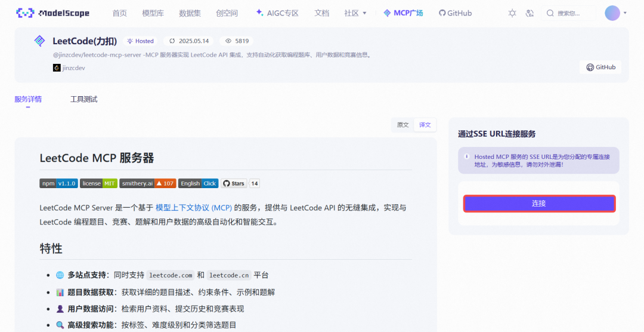Switch to 服务详情 tab
644x332 pixels.
coord(28,99)
